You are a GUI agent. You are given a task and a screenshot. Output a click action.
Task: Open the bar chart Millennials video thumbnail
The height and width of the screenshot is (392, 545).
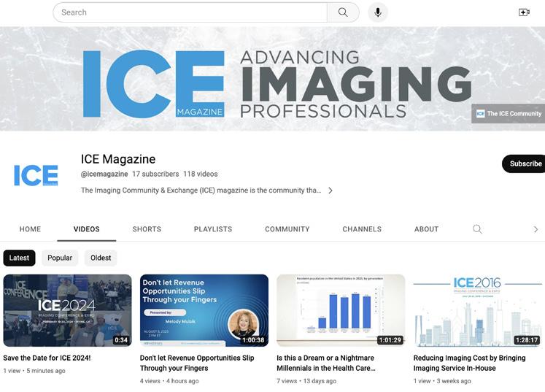pos(341,310)
